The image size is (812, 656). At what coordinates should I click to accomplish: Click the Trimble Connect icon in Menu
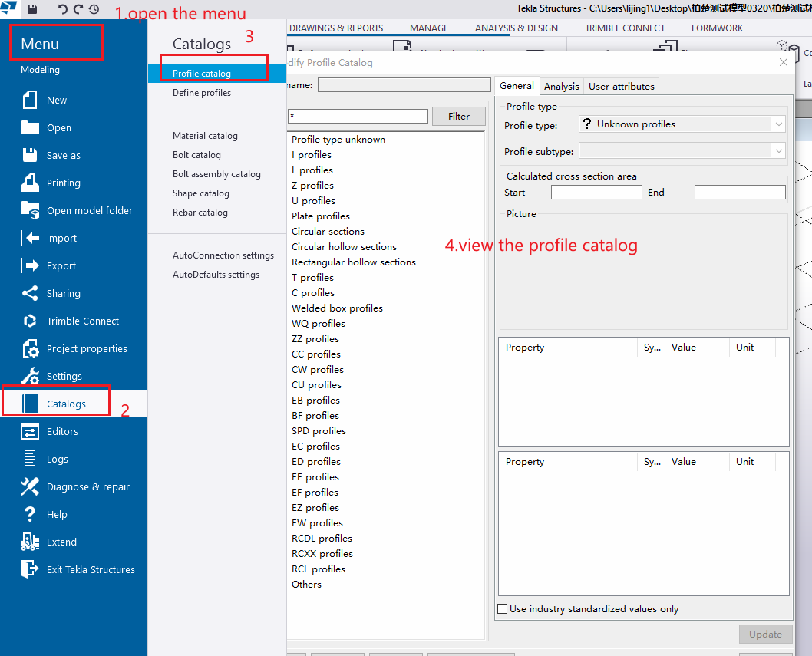30,321
